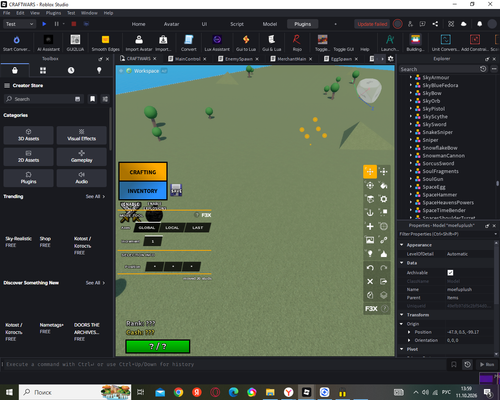Select the F3X Weld link tool

click(x=384, y=240)
